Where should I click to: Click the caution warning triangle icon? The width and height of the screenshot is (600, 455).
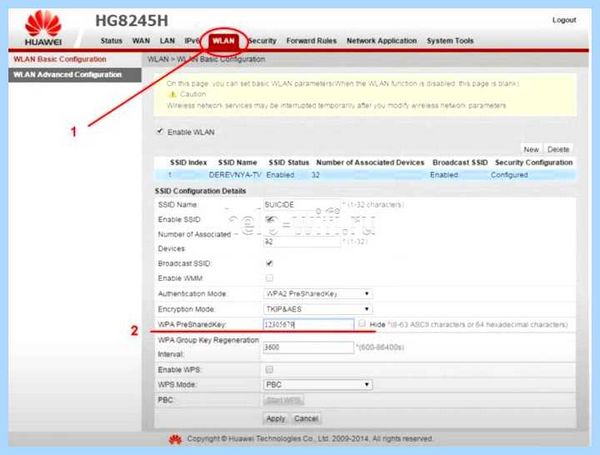(173, 94)
